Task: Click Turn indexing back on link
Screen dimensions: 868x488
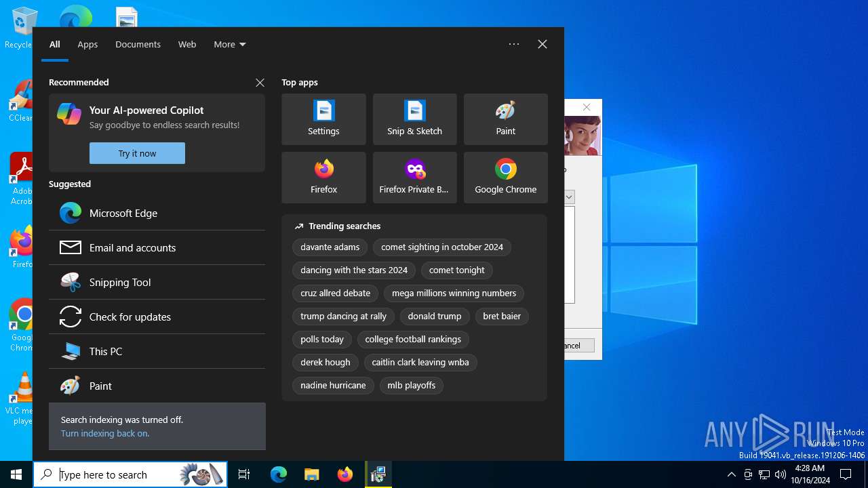Action: (105, 433)
